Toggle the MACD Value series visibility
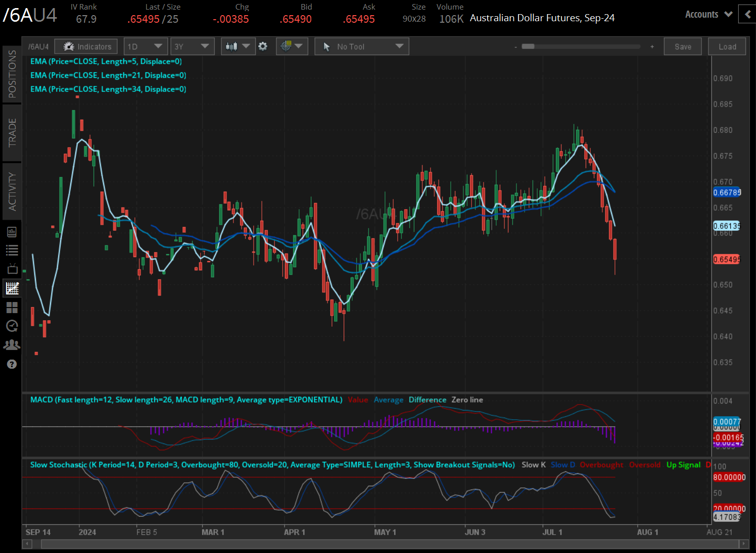The height and width of the screenshot is (553, 756). (358, 399)
